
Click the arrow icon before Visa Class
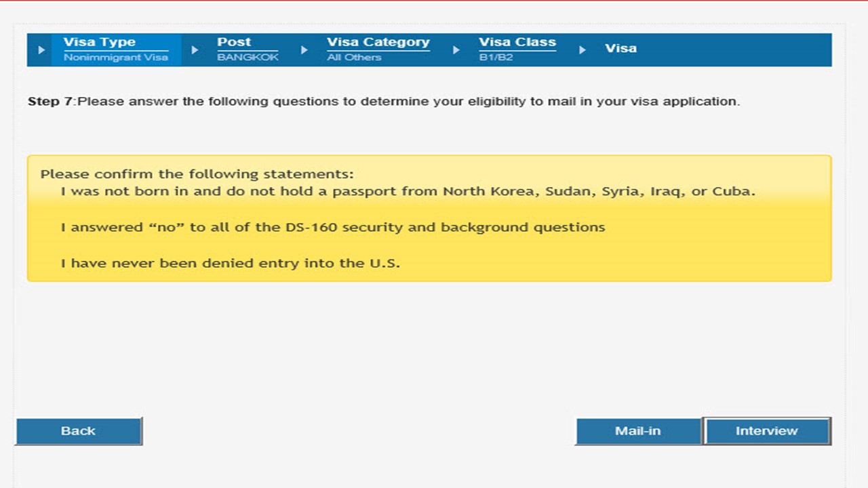tap(456, 50)
